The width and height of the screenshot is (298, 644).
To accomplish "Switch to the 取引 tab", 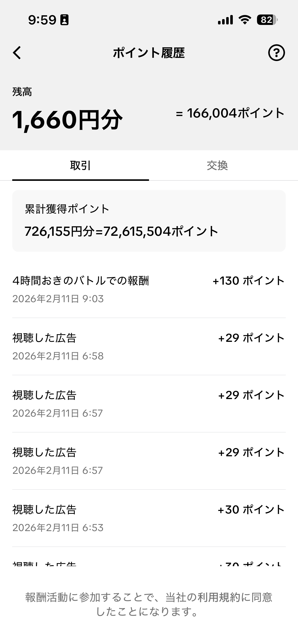I will pyautogui.click(x=80, y=166).
